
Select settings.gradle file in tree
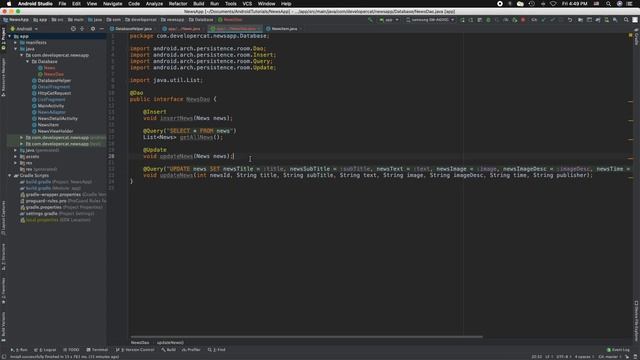[x=42, y=213]
